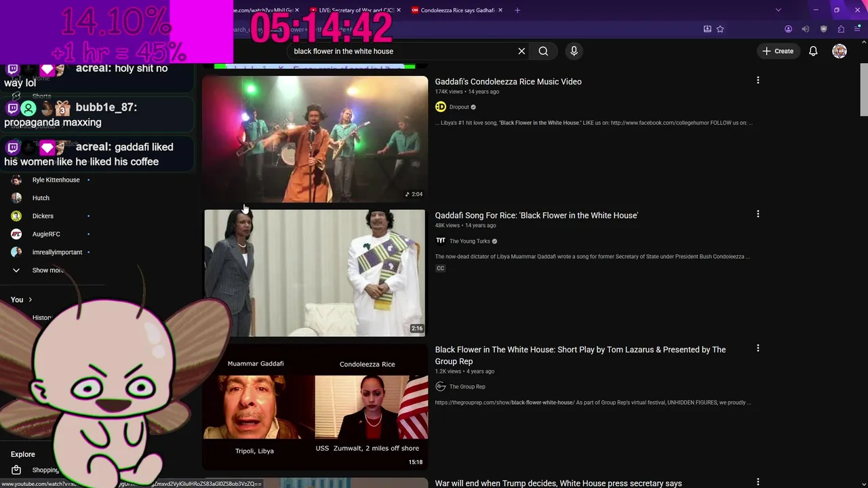Screen dimensions: 868x488
Task: Click the browser audio speaker icon
Action: pyautogui.click(x=806, y=29)
